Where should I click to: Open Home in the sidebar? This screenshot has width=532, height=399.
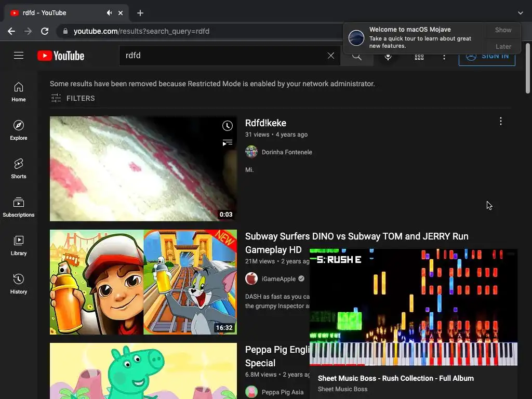pyautogui.click(x=19, y=92)
